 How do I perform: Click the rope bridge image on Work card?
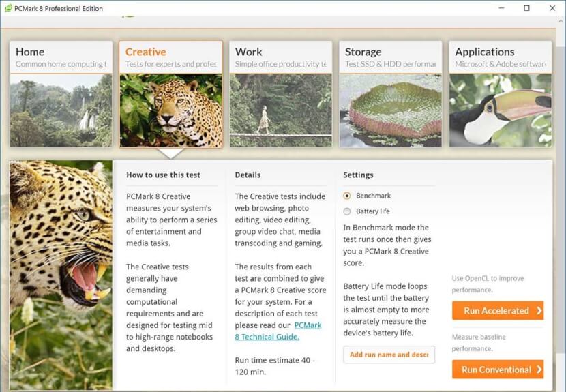click(281, 110)
